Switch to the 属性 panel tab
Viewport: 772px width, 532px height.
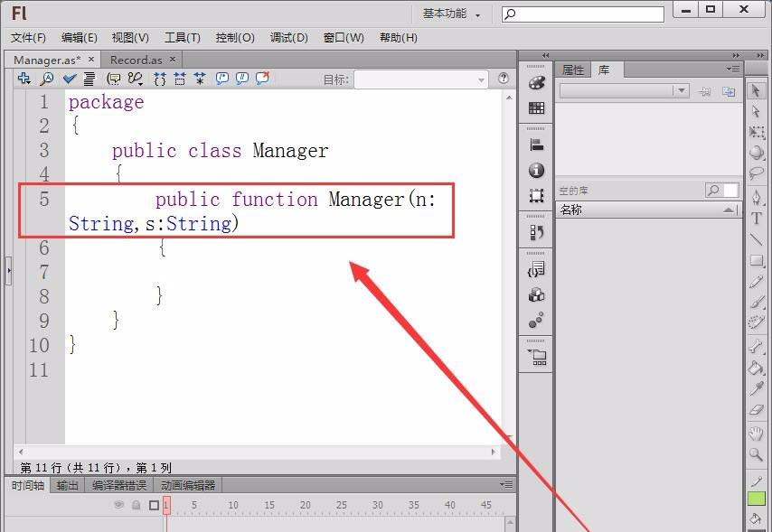click(573, 70)
